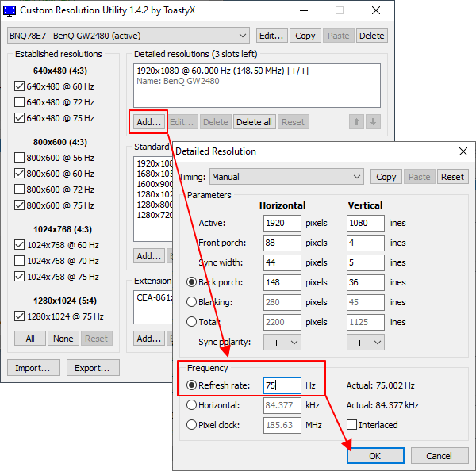Select the Pixel clock radio button
Screen dimensions: 476x471
(x=191, y=424)
